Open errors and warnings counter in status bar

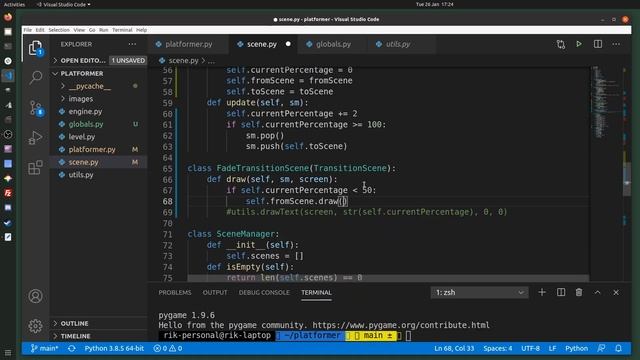tap(168, 348)
